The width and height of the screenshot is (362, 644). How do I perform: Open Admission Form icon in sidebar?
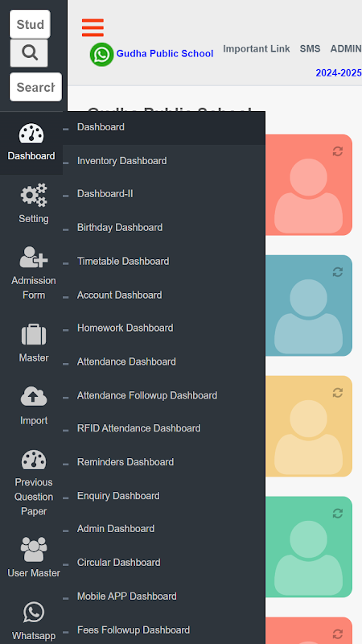[34, 257]
